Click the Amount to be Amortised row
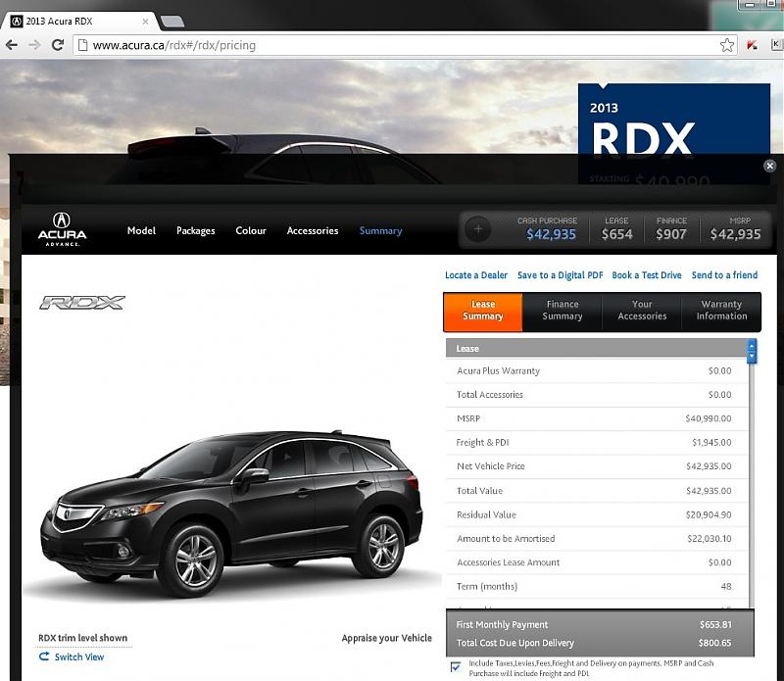784x681 pixels. coord(597,539)
